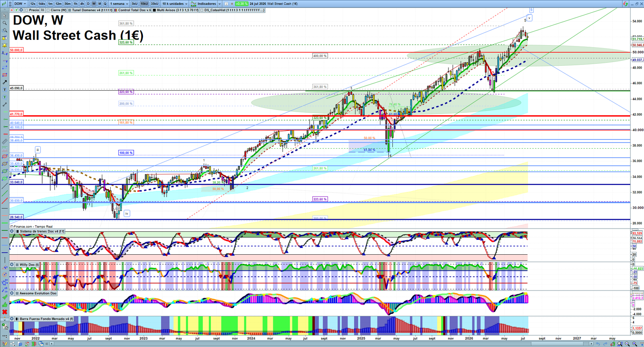Select the angle measurement tool
The height and width of the screenshot is (347, 644).
4,267
